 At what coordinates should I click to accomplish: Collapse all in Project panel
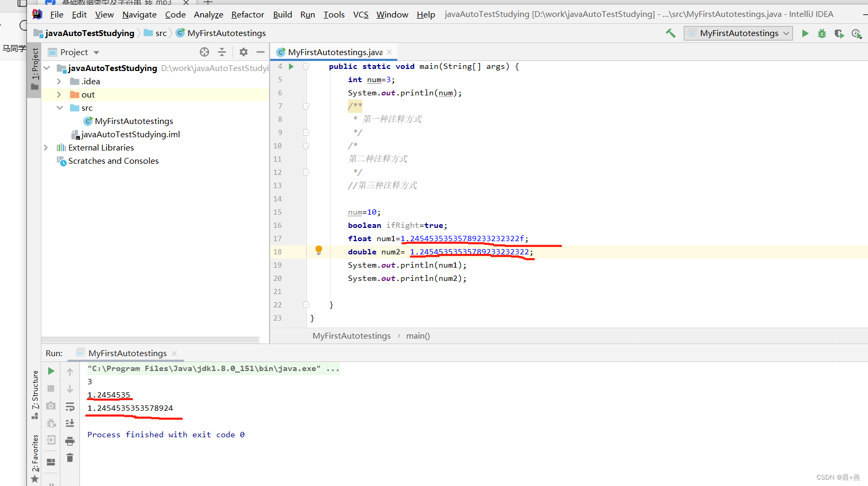pyautogui.click(x=222, y=52)
